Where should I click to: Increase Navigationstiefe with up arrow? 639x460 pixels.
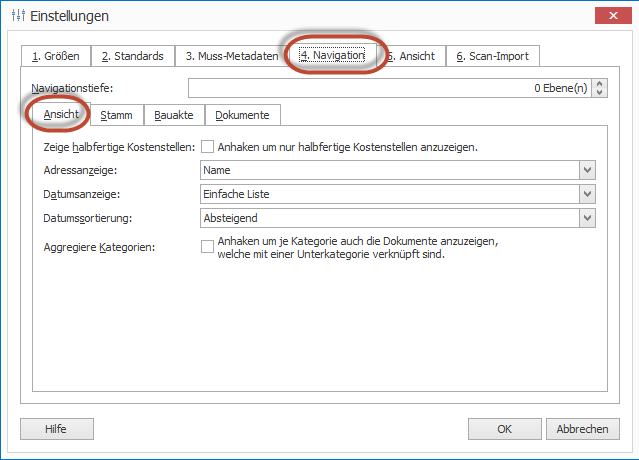[x=600, y=84]
